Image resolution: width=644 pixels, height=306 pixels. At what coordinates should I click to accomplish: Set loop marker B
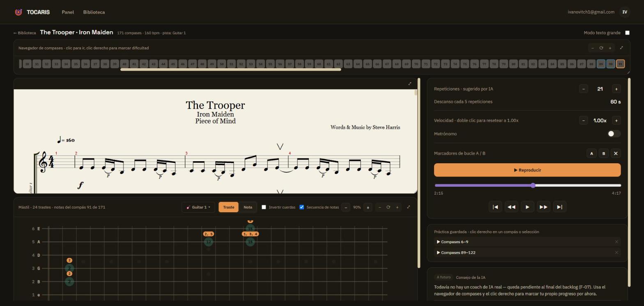click(603, 153)
